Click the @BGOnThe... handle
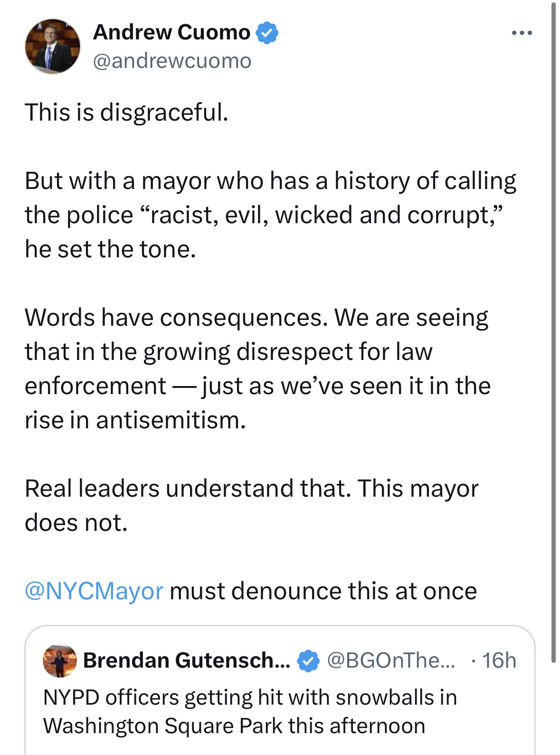 pyautogui.click(x=390, y=661)
